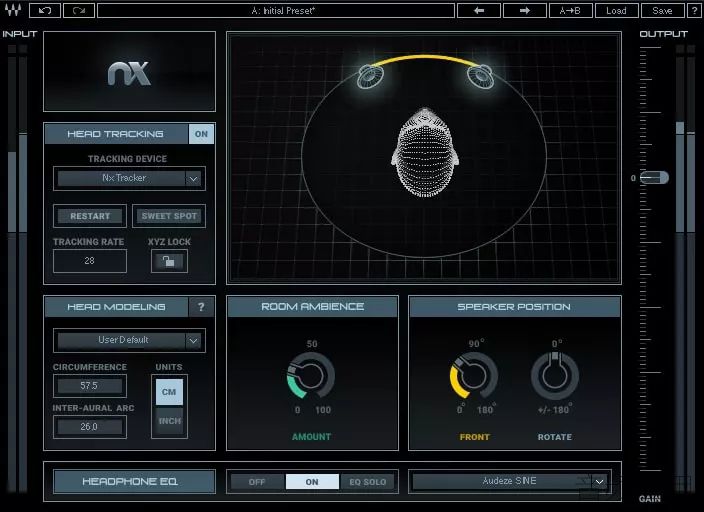Undo the last change with the undo arrow
Screen dimensions: 704x512
(x=45, y=10)
